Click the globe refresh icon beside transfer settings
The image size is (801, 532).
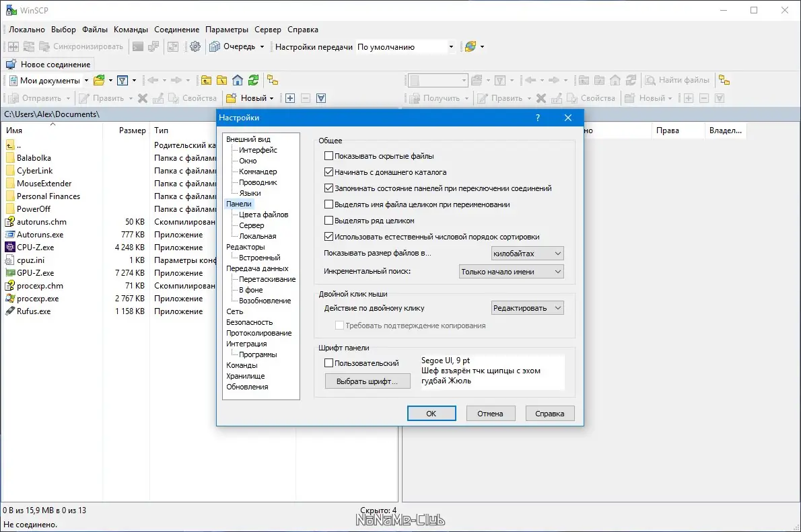470,47
